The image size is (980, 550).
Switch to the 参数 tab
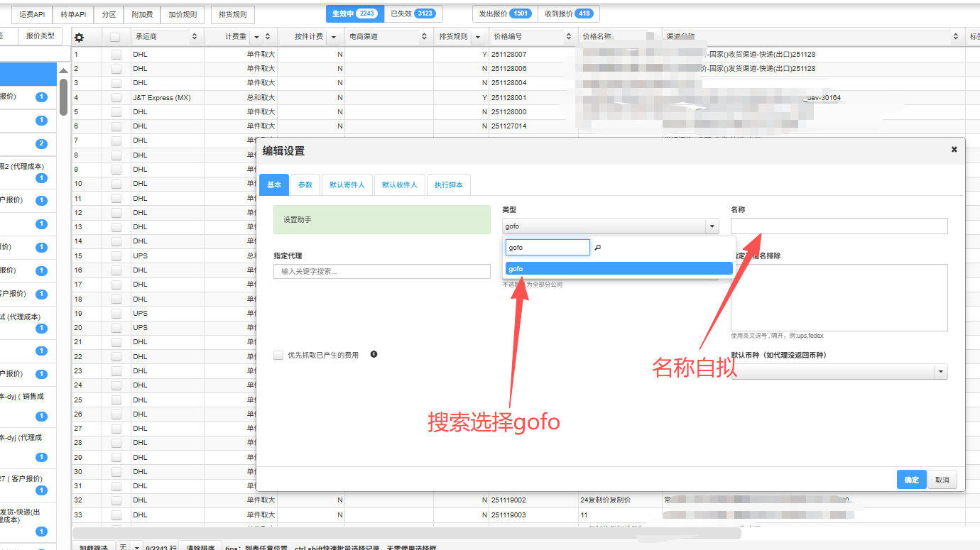click(305, 185)
